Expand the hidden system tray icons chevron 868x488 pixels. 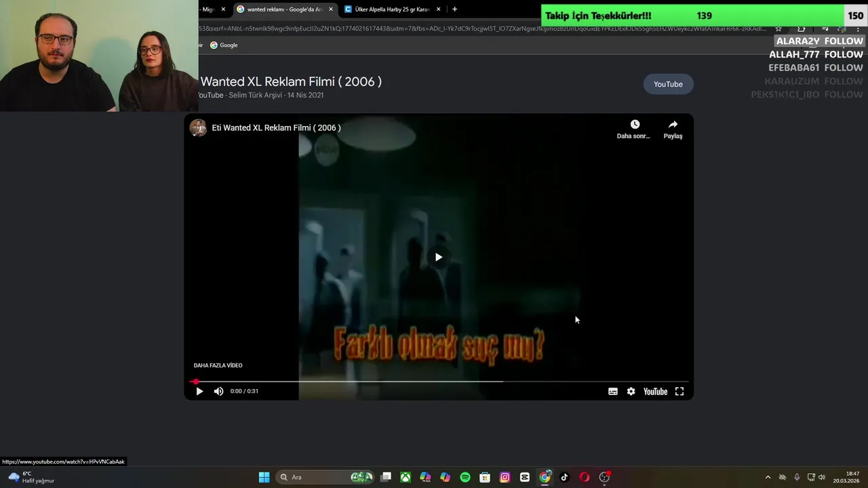768,477
